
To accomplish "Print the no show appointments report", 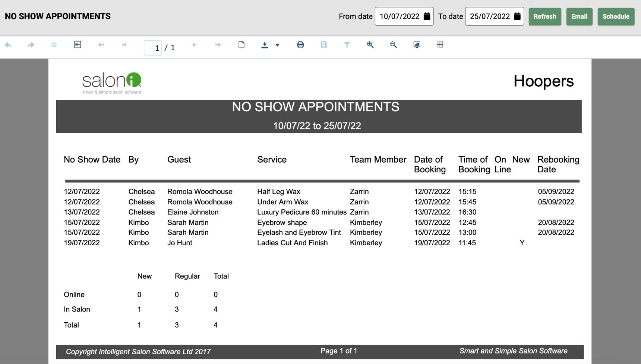I will 300,45.
